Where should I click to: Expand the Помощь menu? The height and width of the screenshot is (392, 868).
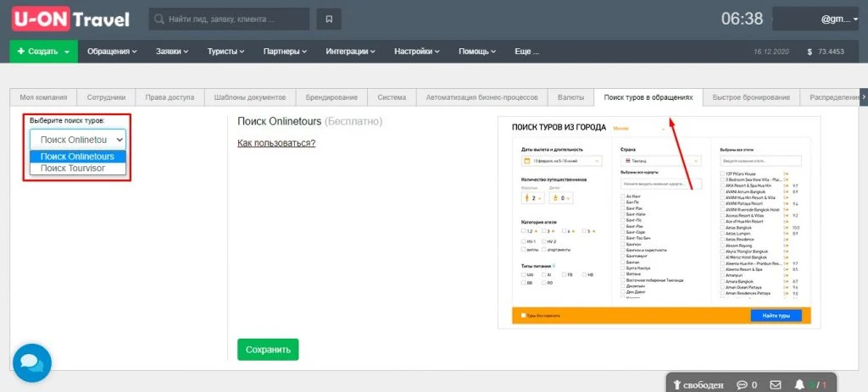pos(477,52)
